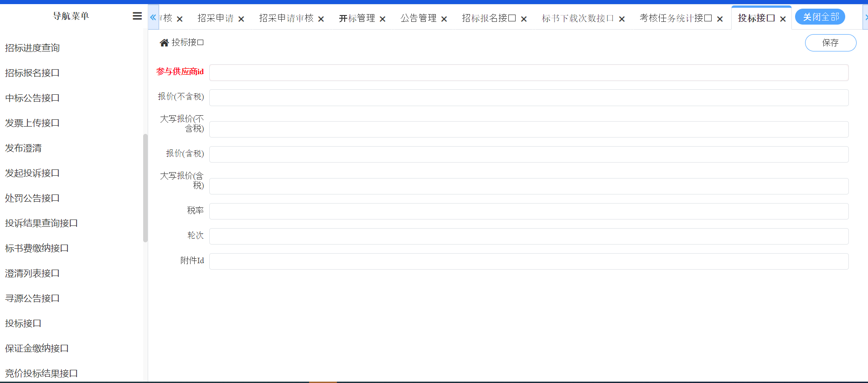Close the 招标报名接口 tab
This screenshot has width=868, height=383.
pos(524,19)
